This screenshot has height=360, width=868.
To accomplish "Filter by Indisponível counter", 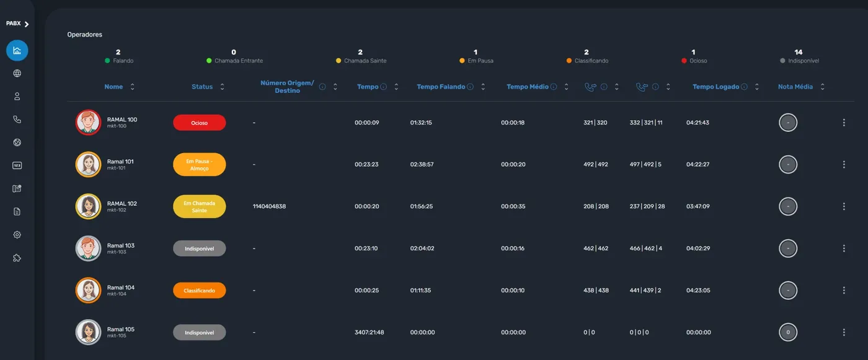I will [799, 56].
